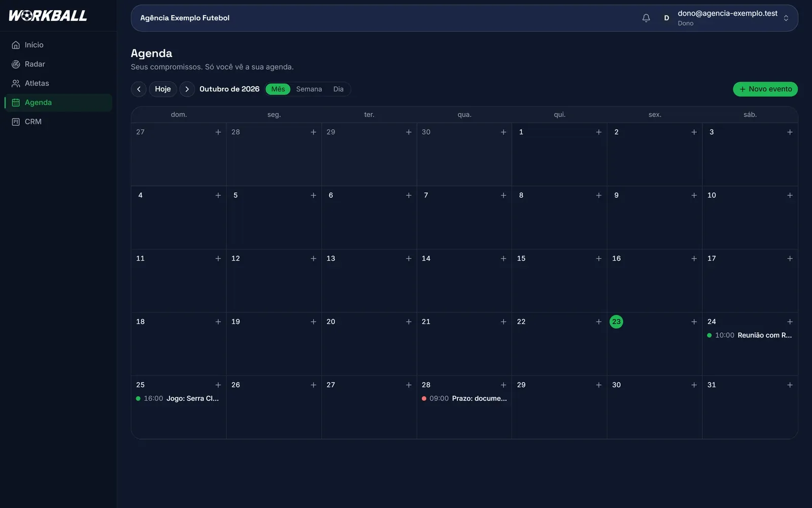The width and height of the screenshot is (812, 508).
Task: Click the Workball logo
Action: [x=48, y=16]
